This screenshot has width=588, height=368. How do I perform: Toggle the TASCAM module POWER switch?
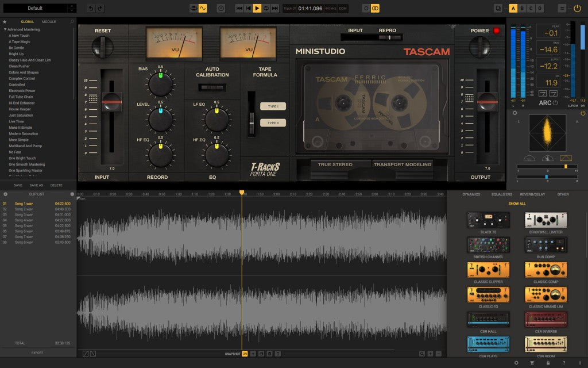(x=496, y=30)
